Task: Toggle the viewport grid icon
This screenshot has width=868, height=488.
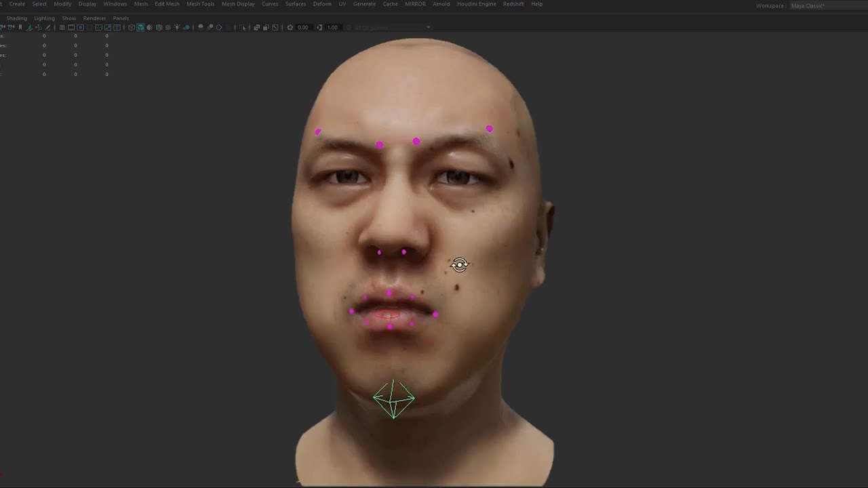Action: [62, 27]
